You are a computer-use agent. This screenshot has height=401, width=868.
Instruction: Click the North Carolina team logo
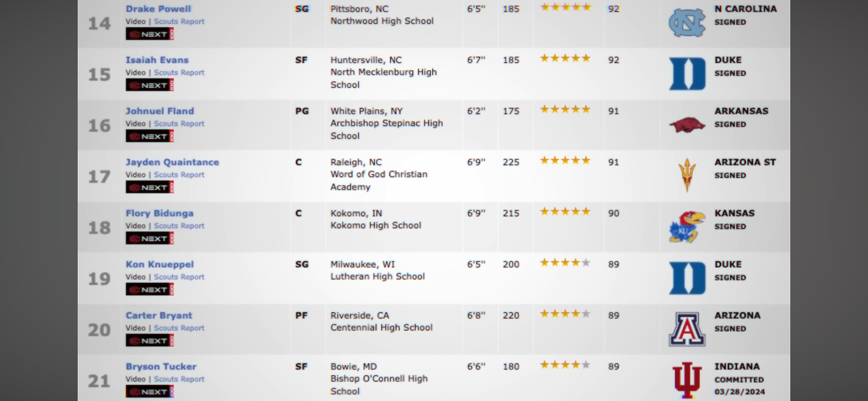(687, 23)
